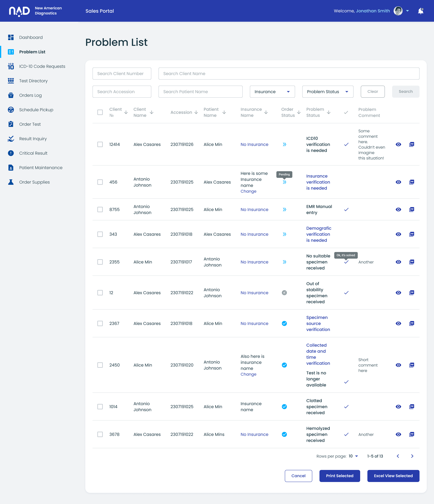434x504 pixels.
Task: Go to next page of results
Action: tap(412, 456)
